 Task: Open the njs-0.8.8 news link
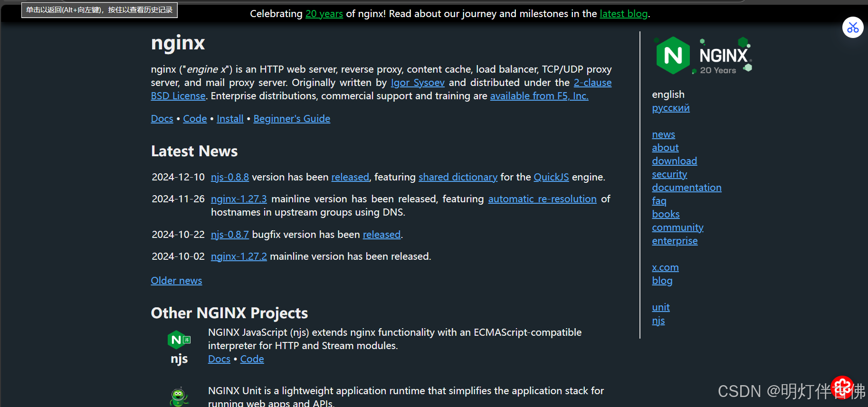[230, 177]
